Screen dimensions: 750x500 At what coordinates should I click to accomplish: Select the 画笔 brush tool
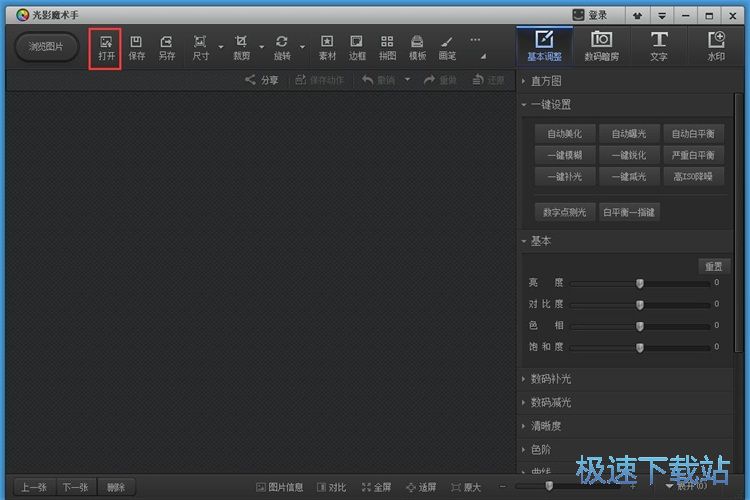[x=447, y=48]
